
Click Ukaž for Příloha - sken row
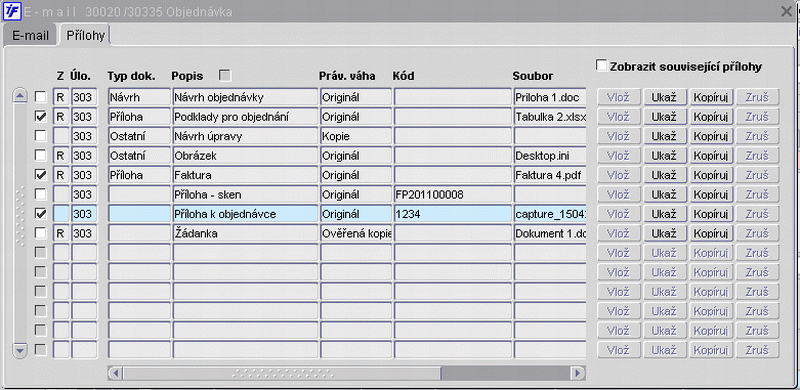pyautogui.click(x=664, y=194)
